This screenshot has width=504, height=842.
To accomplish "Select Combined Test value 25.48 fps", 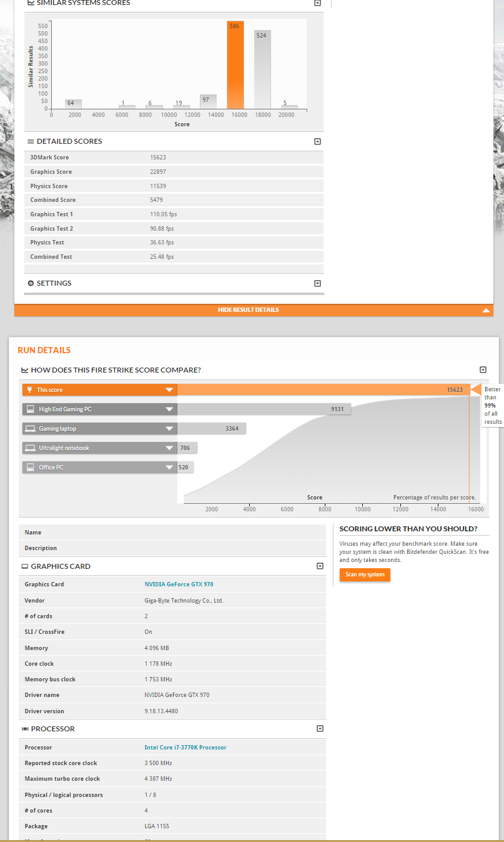I will (162, 257).
